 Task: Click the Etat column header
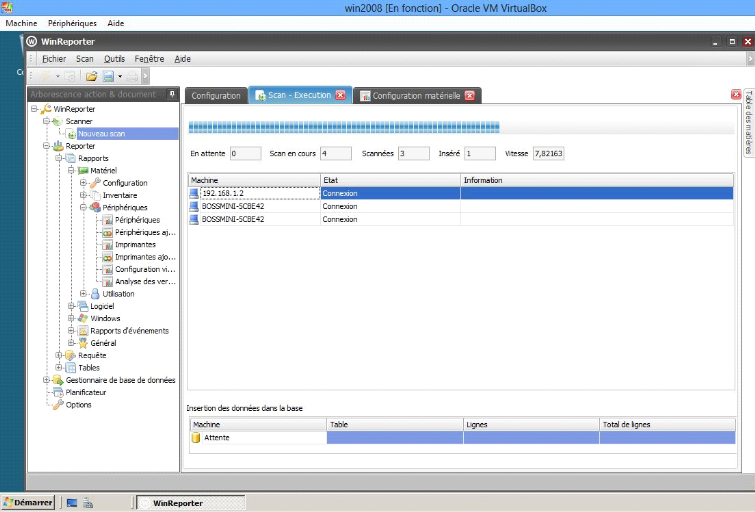[391, 180]
